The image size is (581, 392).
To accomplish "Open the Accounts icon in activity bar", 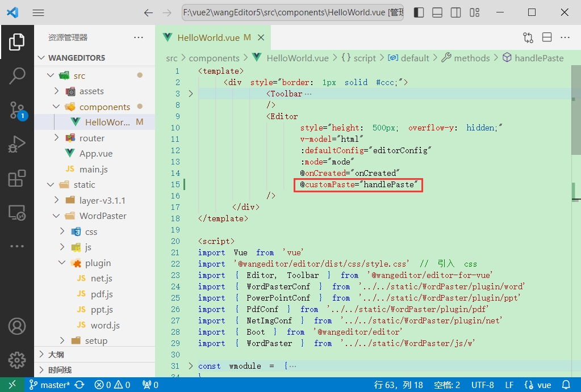I will pos(17,326).
